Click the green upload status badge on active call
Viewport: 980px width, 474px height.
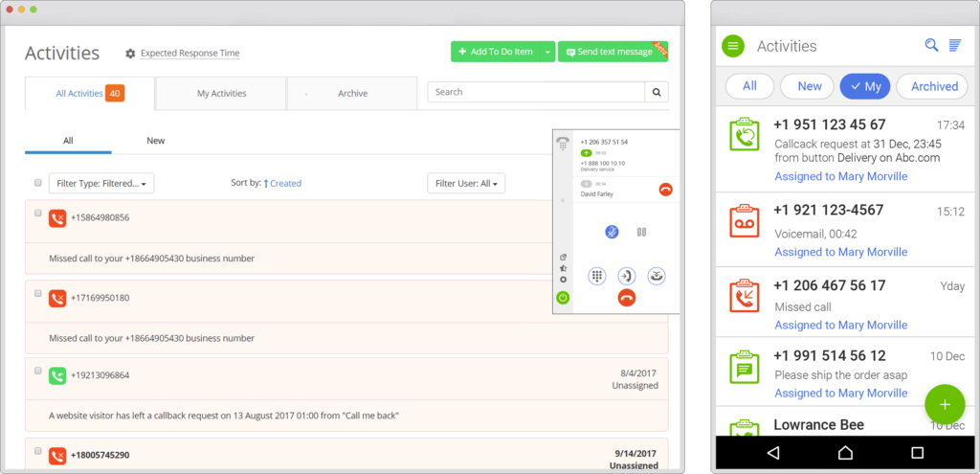(586, 152)
